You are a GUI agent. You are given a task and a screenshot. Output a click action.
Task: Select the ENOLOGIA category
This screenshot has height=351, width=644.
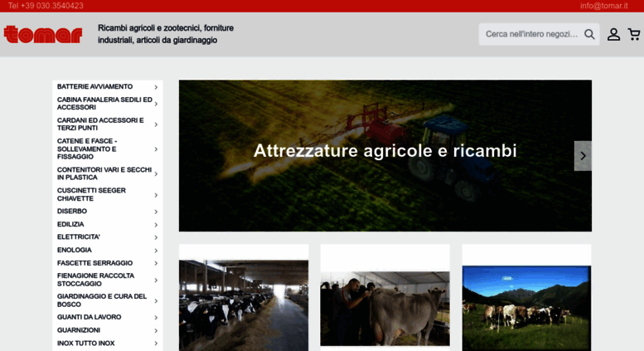75,251
